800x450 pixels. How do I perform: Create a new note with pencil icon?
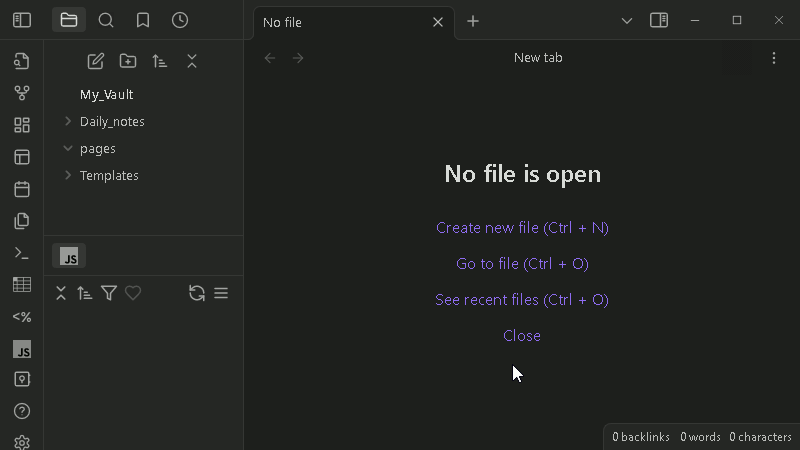[x=95, y=61]
